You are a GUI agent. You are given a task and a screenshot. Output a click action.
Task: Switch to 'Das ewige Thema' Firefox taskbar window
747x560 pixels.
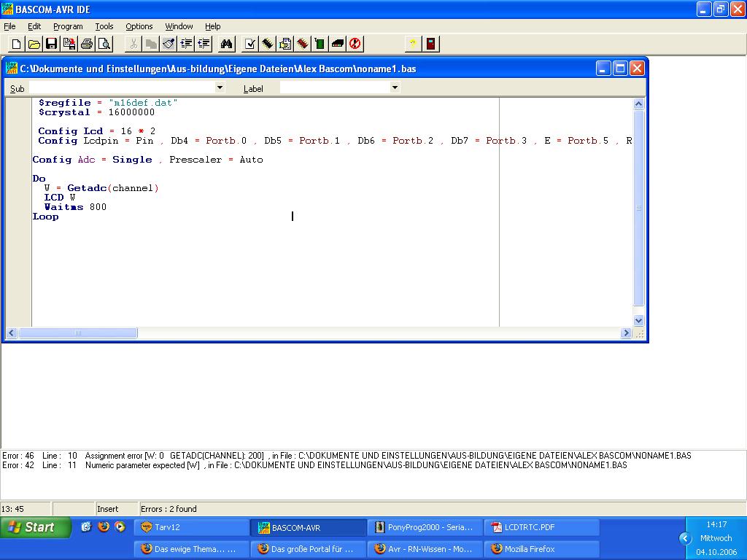point(192,549)
